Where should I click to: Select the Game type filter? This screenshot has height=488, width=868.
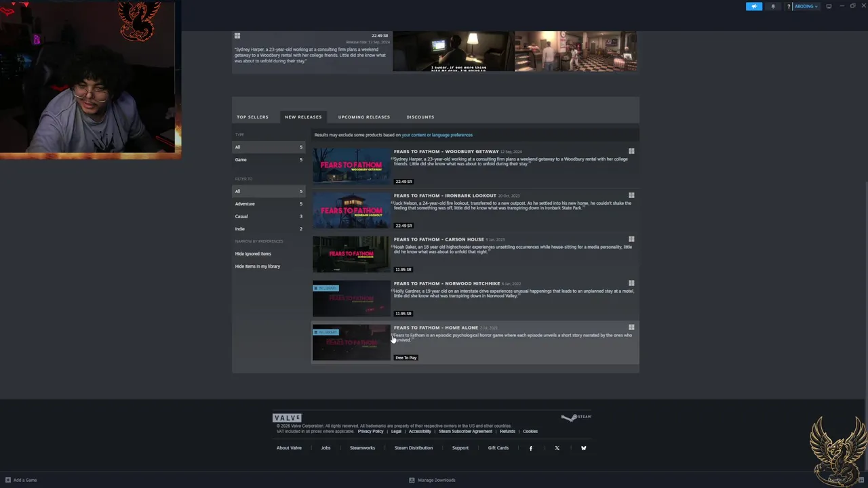269,160
